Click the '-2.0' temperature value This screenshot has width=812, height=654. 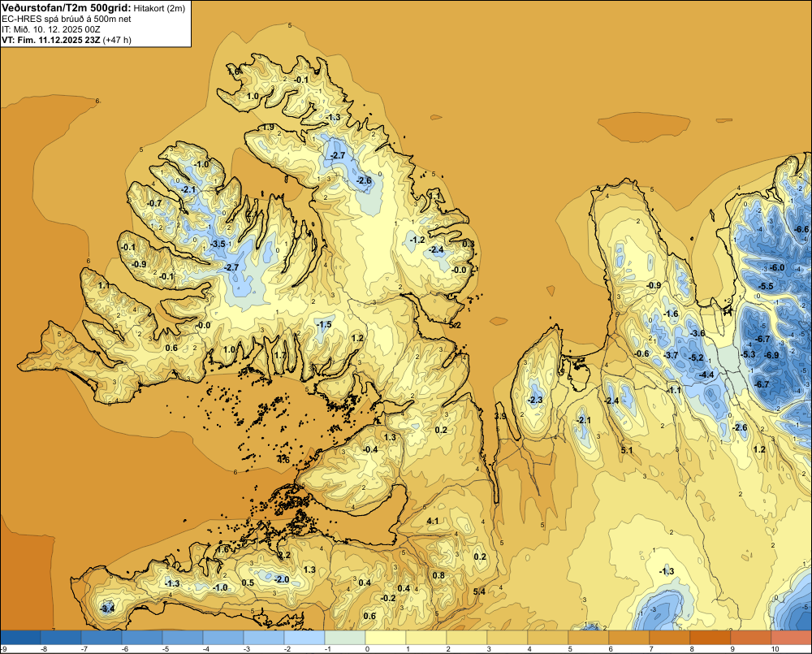282,579
